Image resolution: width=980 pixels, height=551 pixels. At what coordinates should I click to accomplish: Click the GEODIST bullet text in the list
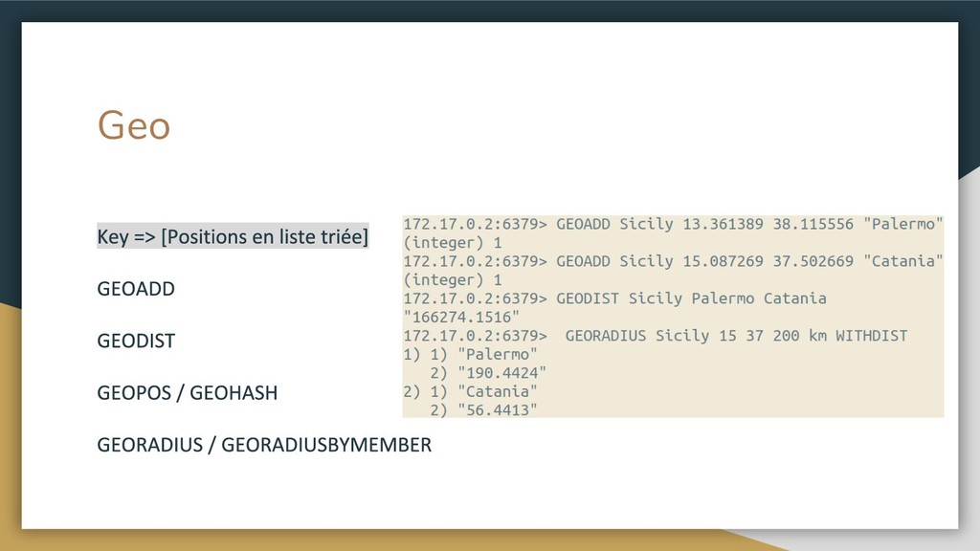tap(136, 341)
